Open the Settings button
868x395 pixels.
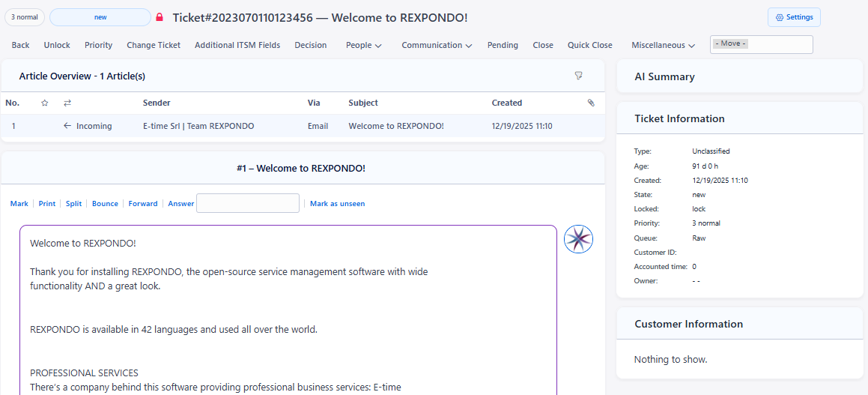794,17
